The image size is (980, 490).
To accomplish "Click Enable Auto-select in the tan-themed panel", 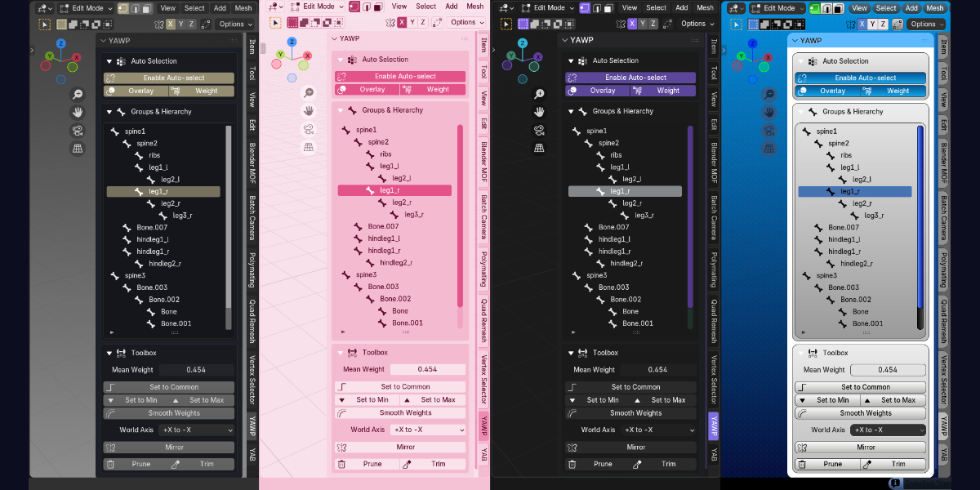I will pos(169,78).
